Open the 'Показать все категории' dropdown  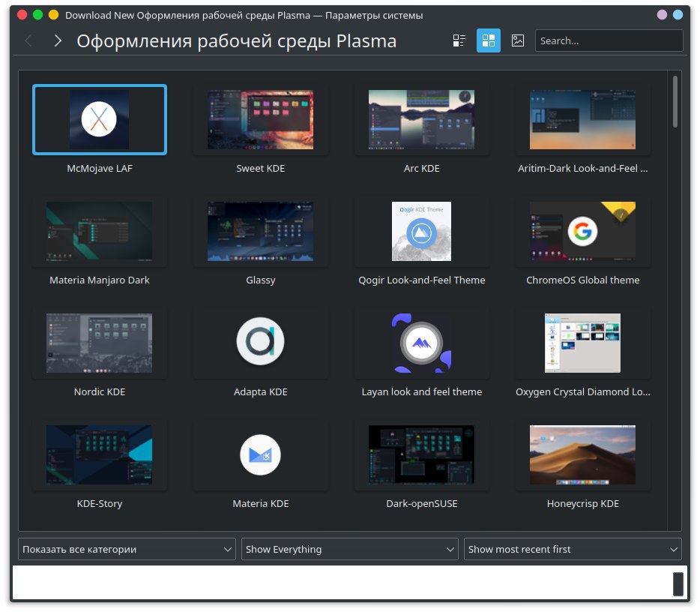point(127,549)
